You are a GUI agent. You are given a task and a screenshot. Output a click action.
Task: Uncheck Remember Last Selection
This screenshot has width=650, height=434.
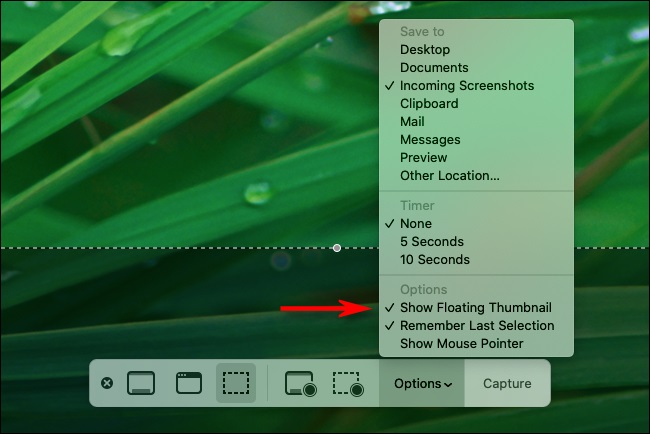[476, 326]
